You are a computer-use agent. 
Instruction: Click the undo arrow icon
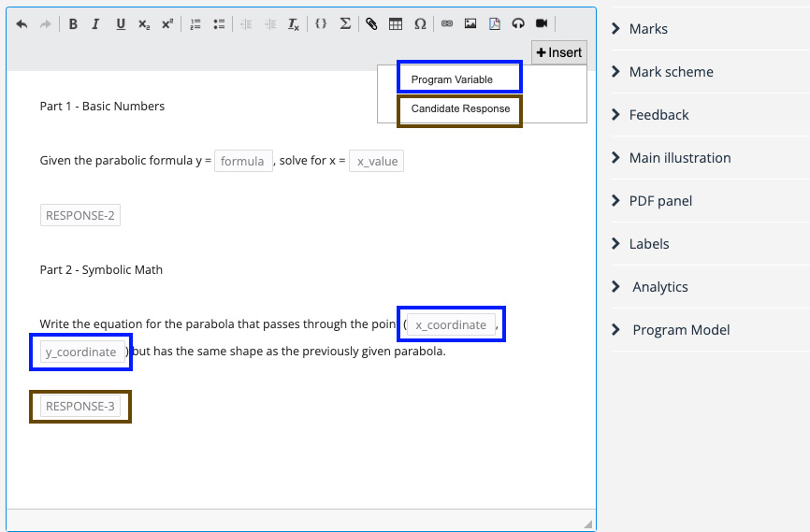pyautogui.click(x=22, y=24)
